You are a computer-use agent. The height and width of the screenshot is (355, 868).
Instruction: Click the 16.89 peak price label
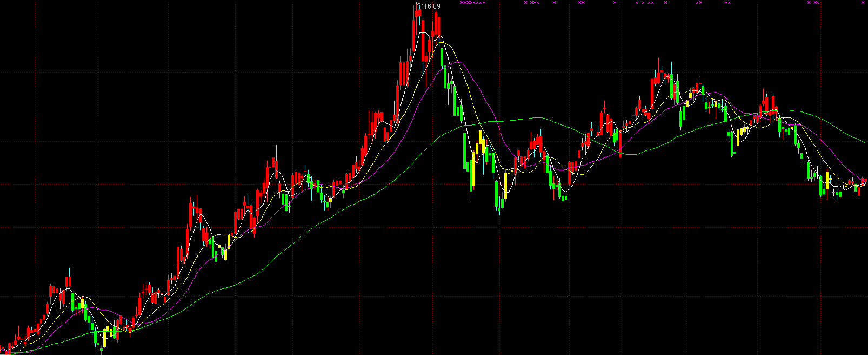click(x=432, y=6)
